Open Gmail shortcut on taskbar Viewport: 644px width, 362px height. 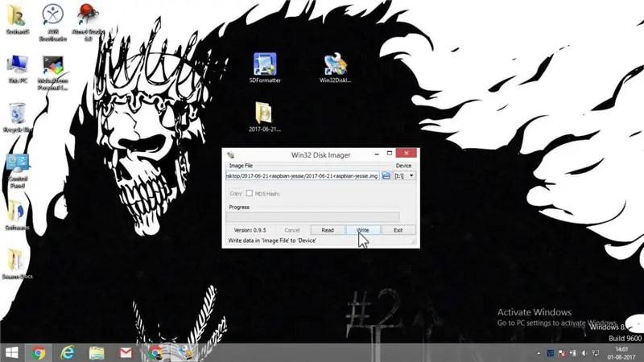point(126,352)
